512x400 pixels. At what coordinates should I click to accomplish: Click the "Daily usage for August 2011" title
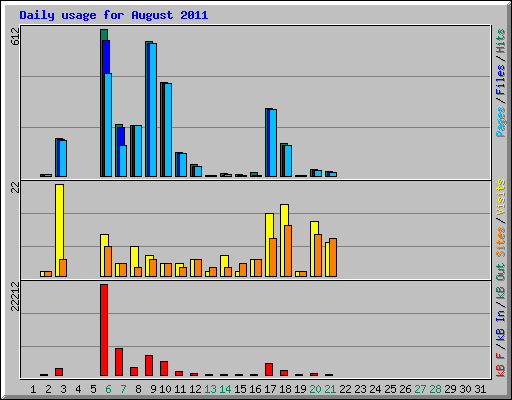coord(114,15)
